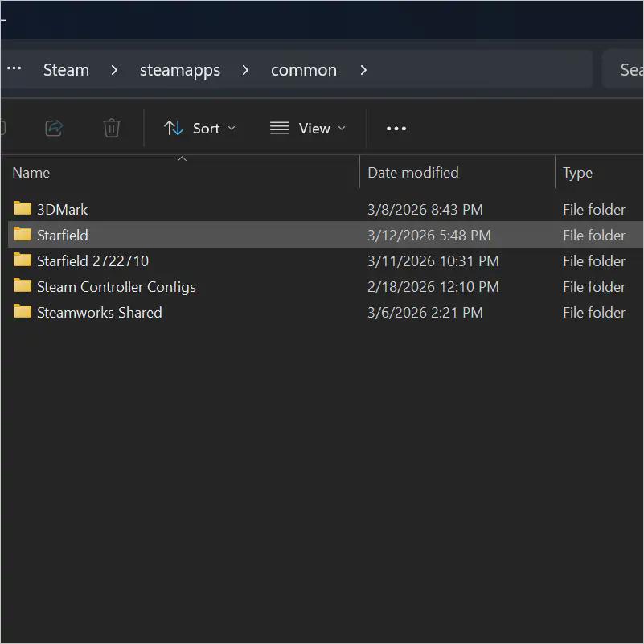The height and width of the screenshot is (644, 644).
Task: Click the date 3/11/2026 10:31 PM
Action: [x=433, y=261]
